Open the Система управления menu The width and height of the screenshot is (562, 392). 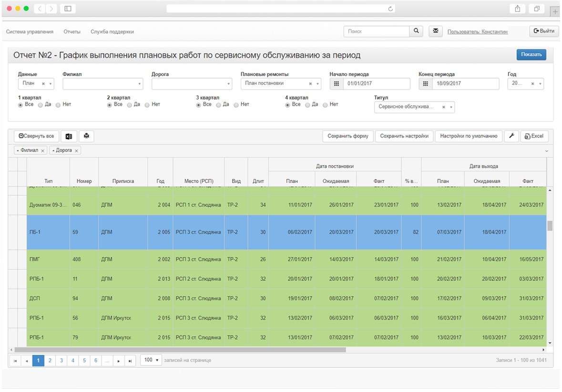coord(30,31)
